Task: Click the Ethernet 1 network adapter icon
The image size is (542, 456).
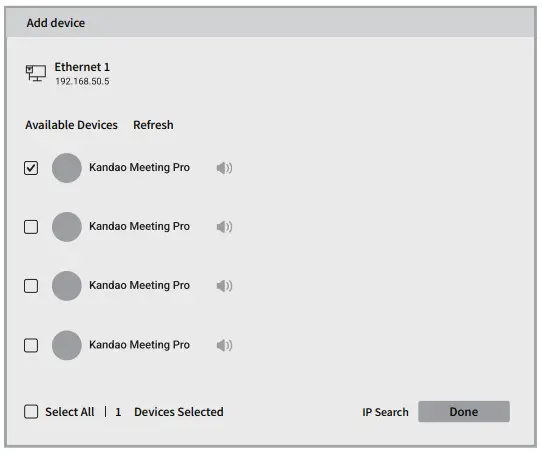Action: [x=36, y=73]
